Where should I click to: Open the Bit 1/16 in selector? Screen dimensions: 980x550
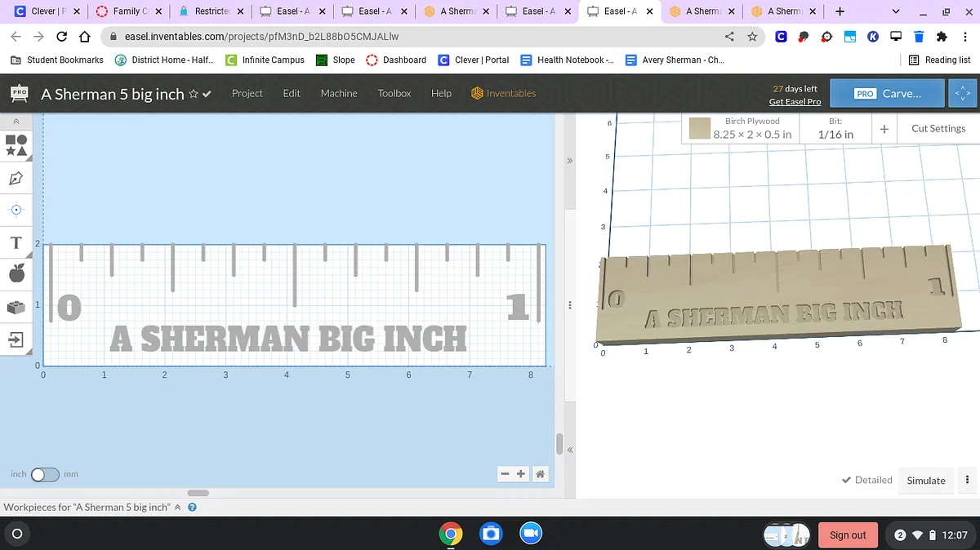pyautogui.click(x=835, y=128)
